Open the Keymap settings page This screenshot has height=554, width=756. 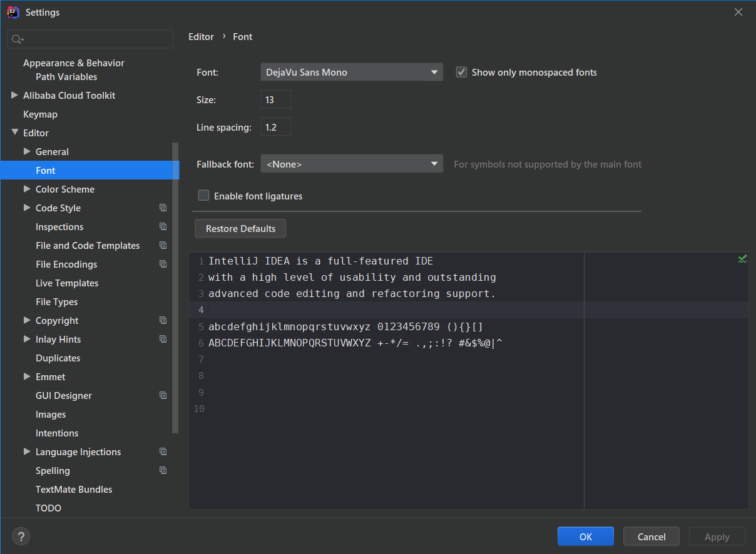point(40,114)
